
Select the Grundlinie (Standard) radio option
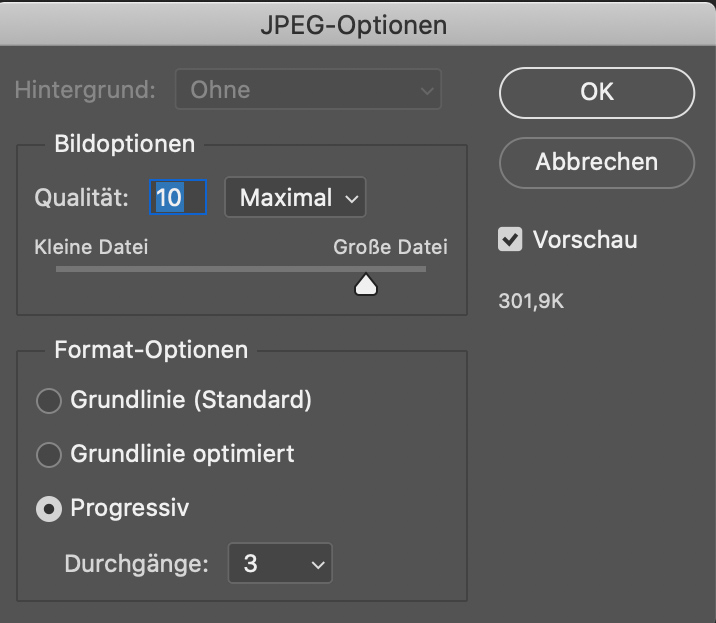48,401
